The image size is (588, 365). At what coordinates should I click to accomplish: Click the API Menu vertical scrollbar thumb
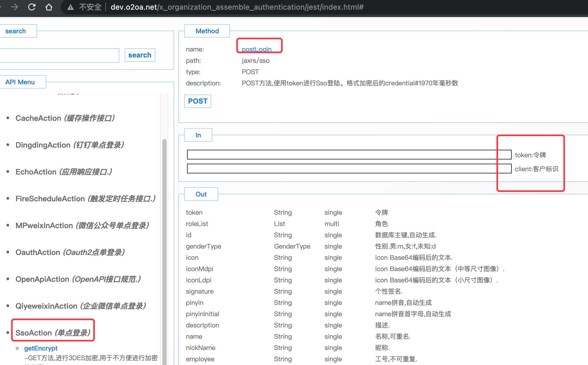(x=164, y=242)
